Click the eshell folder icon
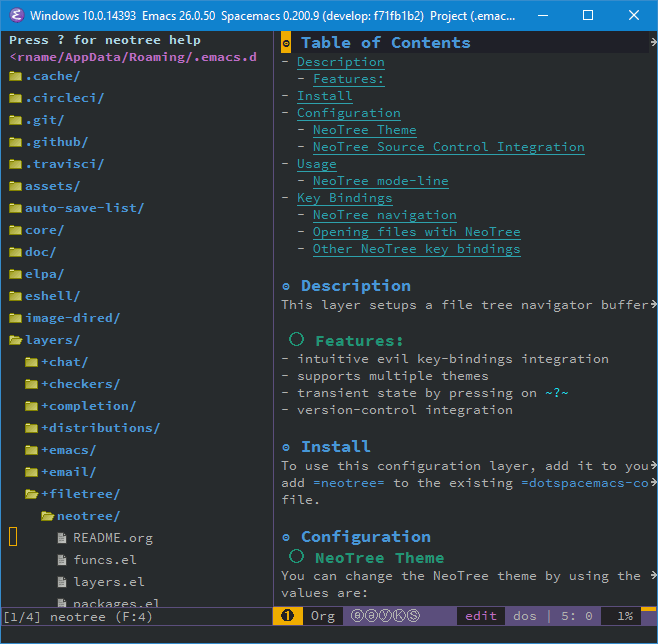Image resolution: width=658 pixels, height=644 pixels. 16,296
